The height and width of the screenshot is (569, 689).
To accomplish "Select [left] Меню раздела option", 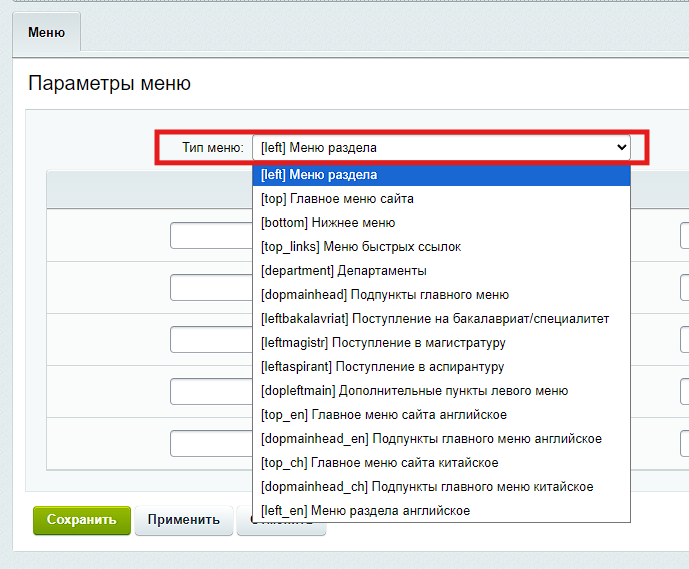I will [441, 175].
